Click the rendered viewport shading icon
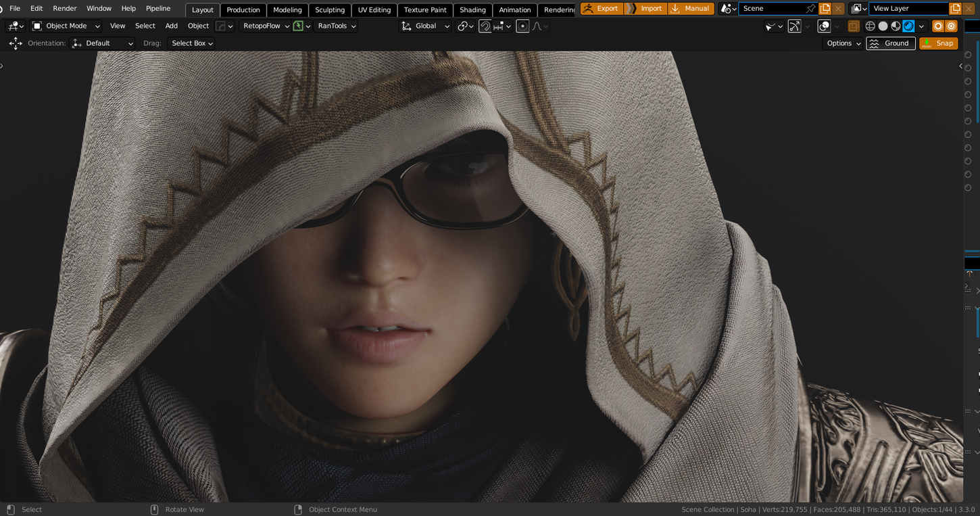The image size is (980, 516). (x=908, y=26)
